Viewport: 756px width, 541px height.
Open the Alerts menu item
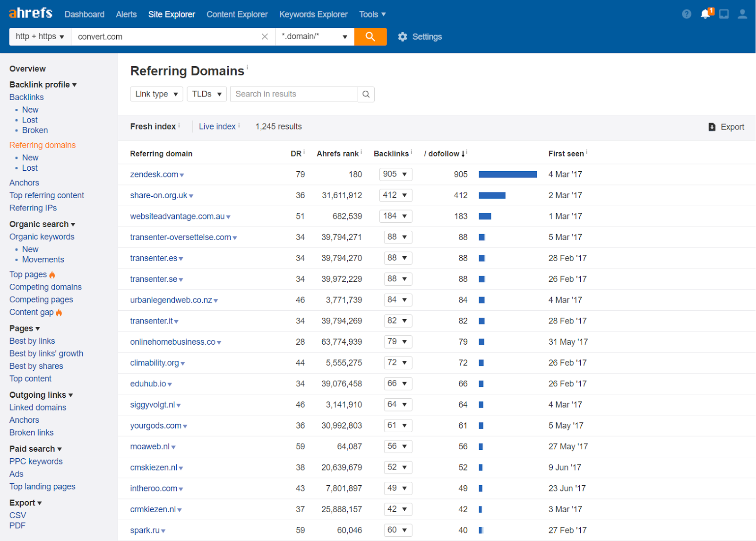[126, 15]
